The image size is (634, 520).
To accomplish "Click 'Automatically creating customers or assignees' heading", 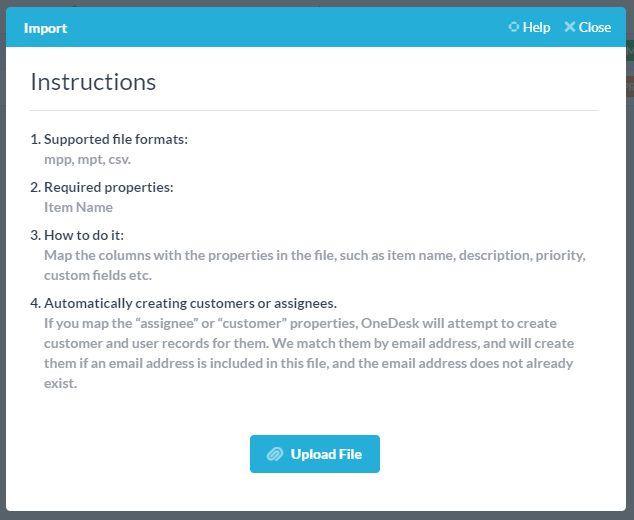I will (190, 303).
